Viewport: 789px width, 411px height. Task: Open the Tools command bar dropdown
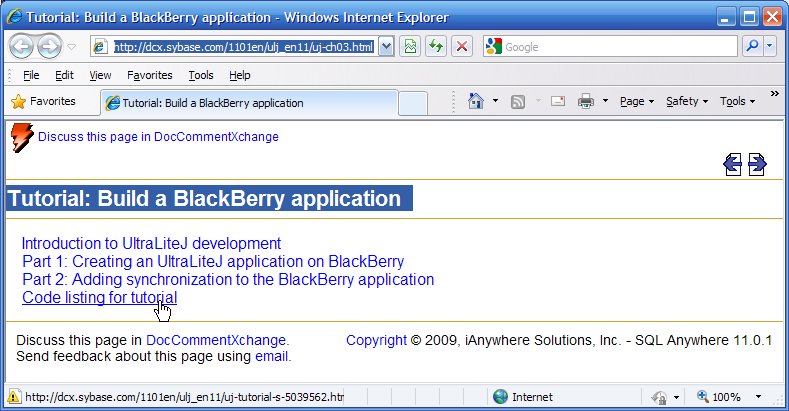[x=737, y=102]
